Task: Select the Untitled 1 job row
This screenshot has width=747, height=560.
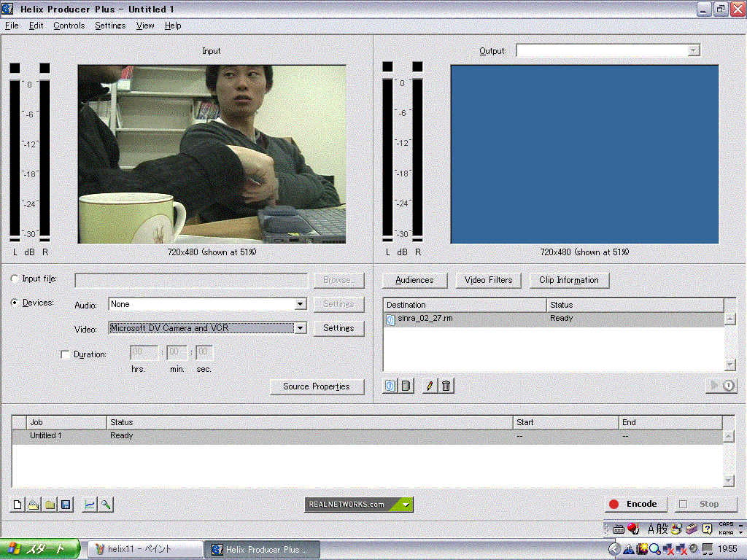Action: (367, 436)
